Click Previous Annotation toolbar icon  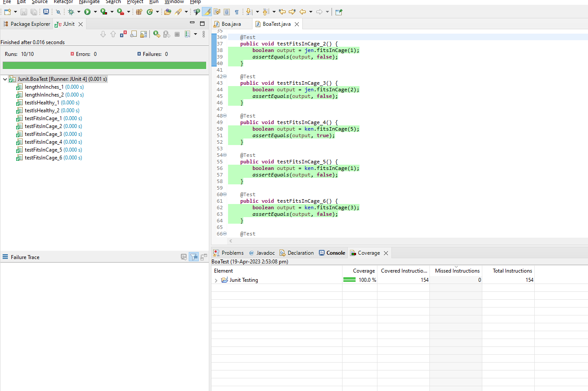tap(266, 12)
